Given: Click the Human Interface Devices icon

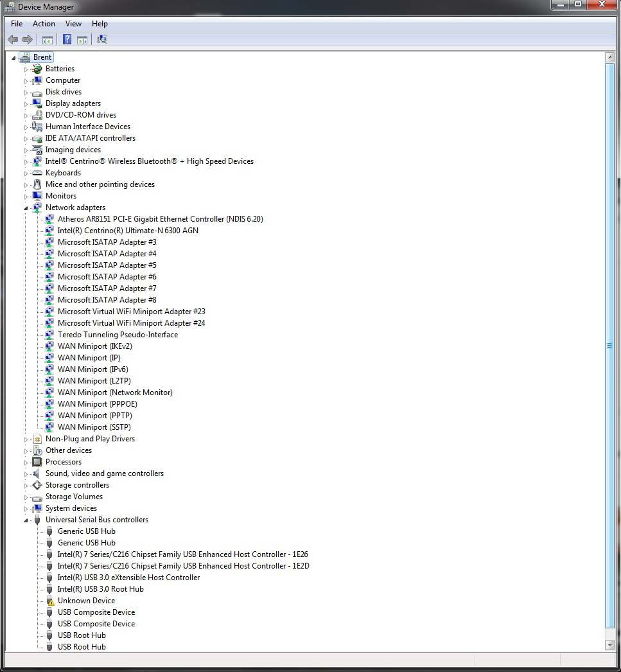Looking at the screenshot, I should 37,127.
